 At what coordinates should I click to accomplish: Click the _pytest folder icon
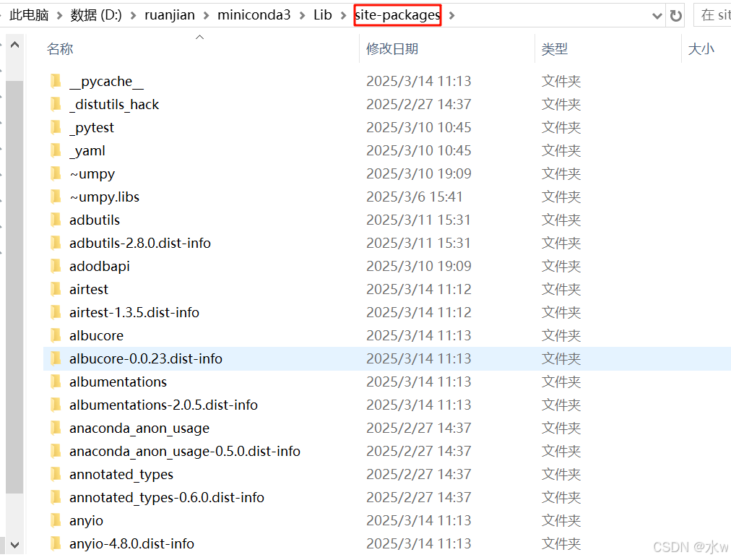(x=56, y=127)
